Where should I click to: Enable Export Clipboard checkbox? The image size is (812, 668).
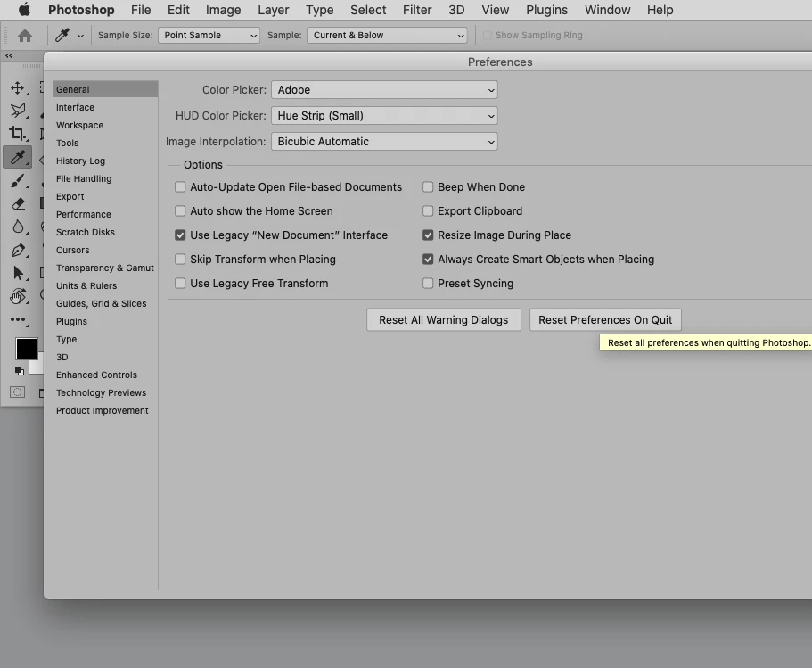pyautogui.click(x=428, y=210)
